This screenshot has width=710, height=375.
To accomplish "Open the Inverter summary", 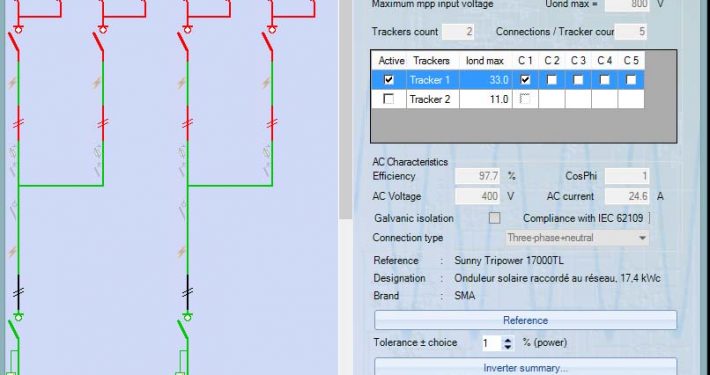I will (525, 367).
